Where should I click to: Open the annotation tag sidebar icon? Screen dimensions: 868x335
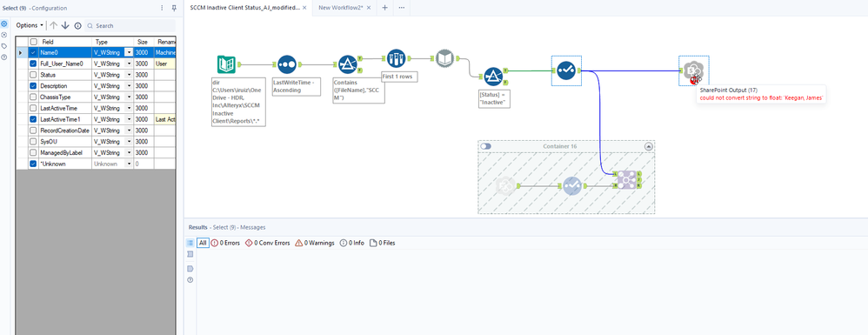(4, 46)
